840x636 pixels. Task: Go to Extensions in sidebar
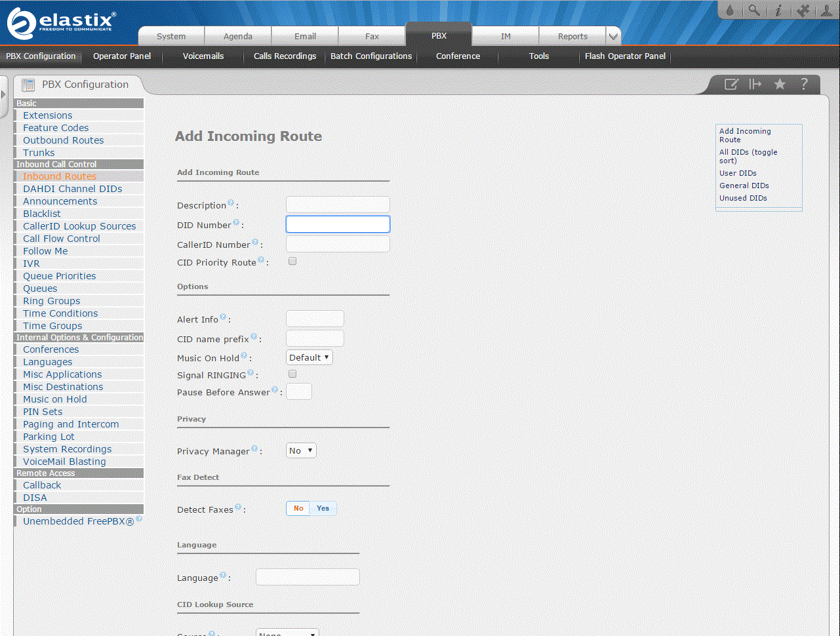pos(48,115)
